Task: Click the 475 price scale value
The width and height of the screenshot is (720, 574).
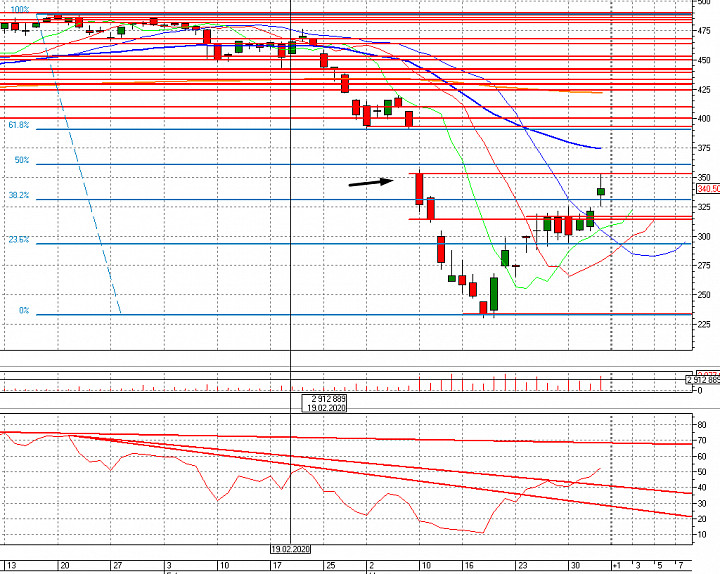Action: click(703, 31)
